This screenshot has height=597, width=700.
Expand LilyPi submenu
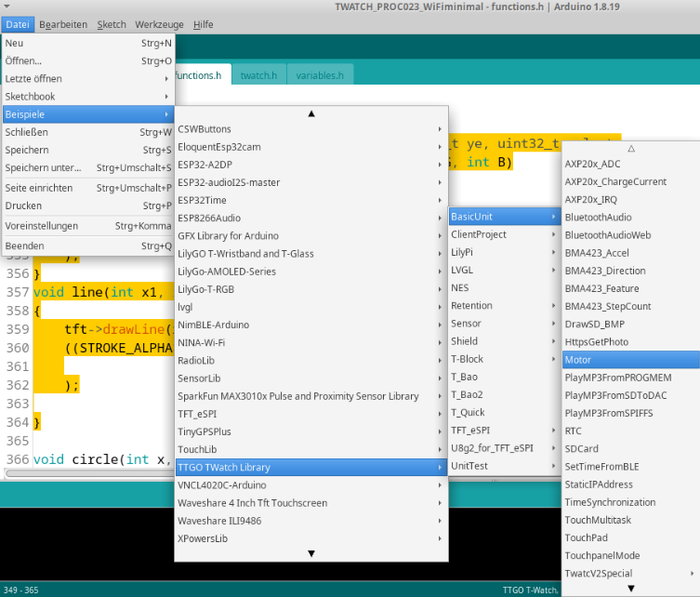coord(505,252)
